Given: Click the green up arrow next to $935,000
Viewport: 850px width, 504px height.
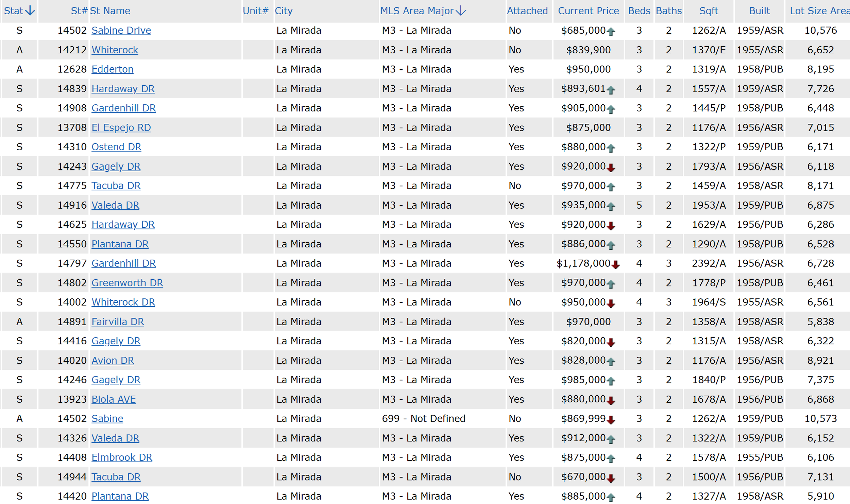Looking at the screenshot, I should click(611, 207).
